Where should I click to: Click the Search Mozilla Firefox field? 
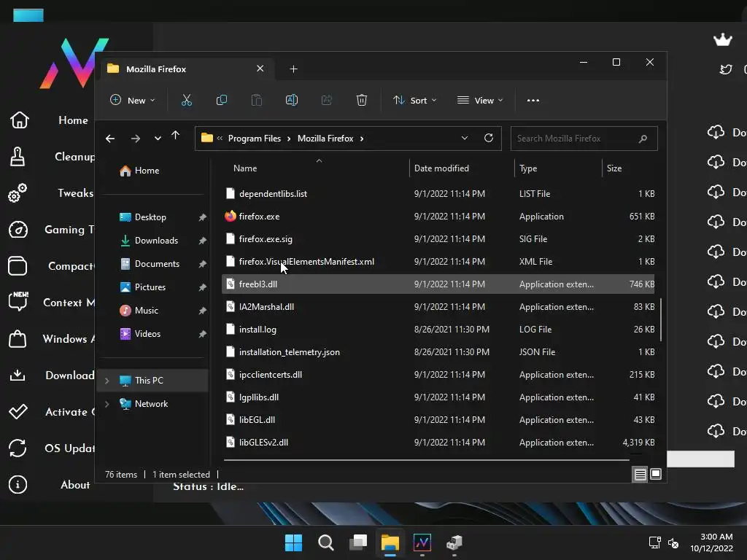click(x=584, y=139)
